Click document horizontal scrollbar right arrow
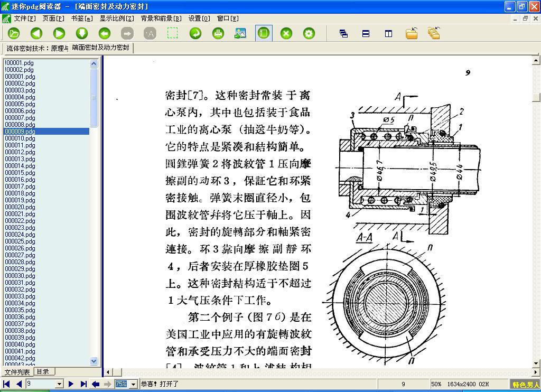The height and width of the screenshot is (392, 541). [x=536, y=372]
